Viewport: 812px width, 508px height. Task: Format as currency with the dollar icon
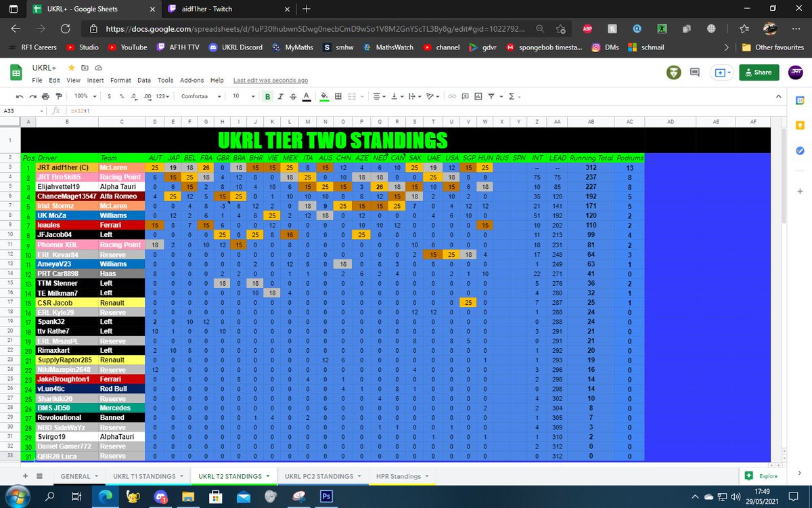click(109, 96)
